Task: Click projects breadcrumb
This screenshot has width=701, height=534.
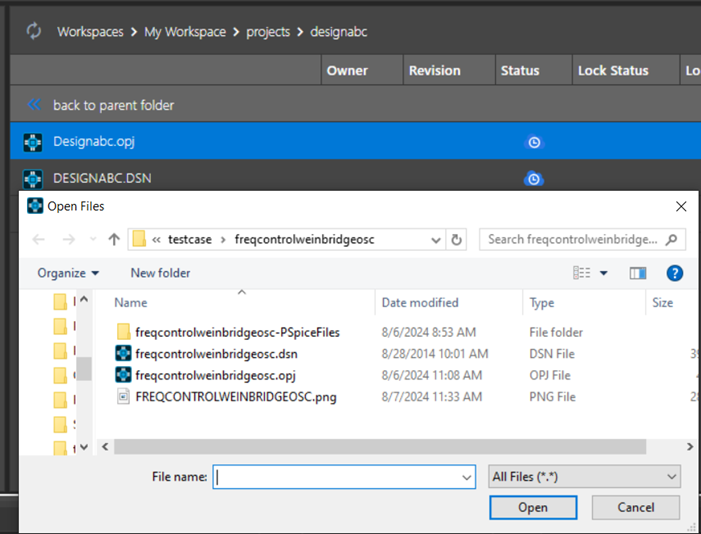Action: pos(268,32)
